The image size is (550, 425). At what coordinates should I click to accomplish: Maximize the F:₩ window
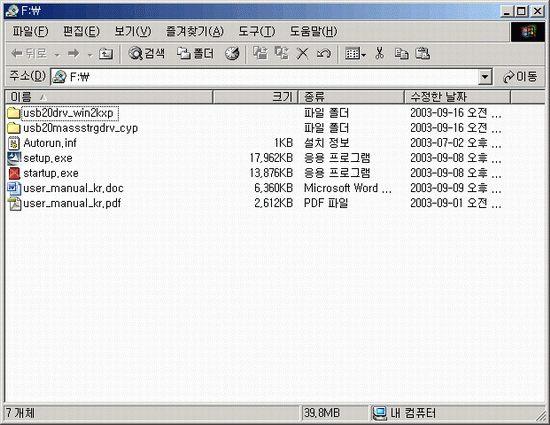click(x=522, y=12)
